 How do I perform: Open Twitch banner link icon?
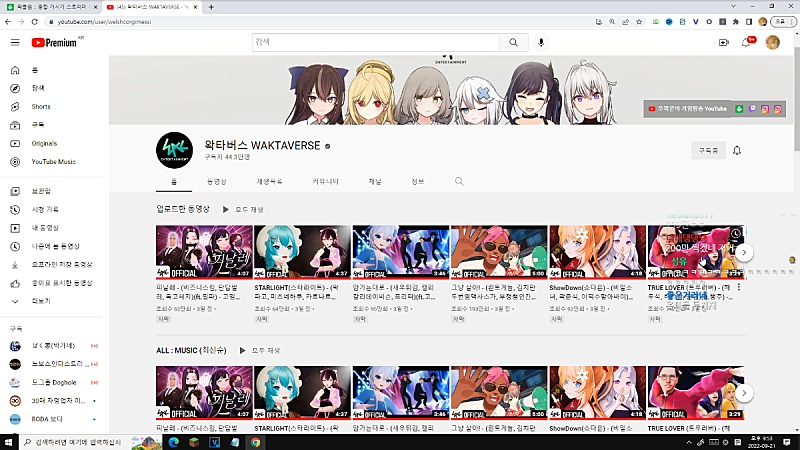click(x=752, y=109)
